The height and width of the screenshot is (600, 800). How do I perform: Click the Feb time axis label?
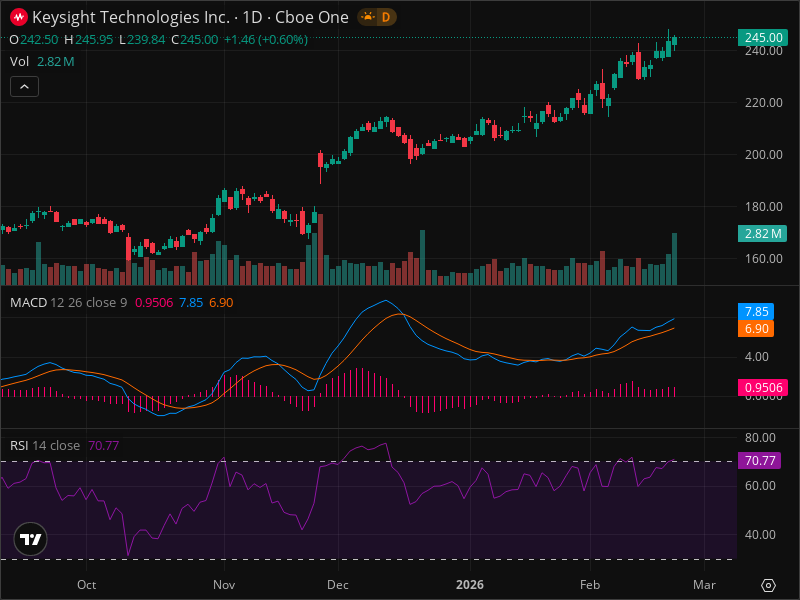[x=590, y=585]
